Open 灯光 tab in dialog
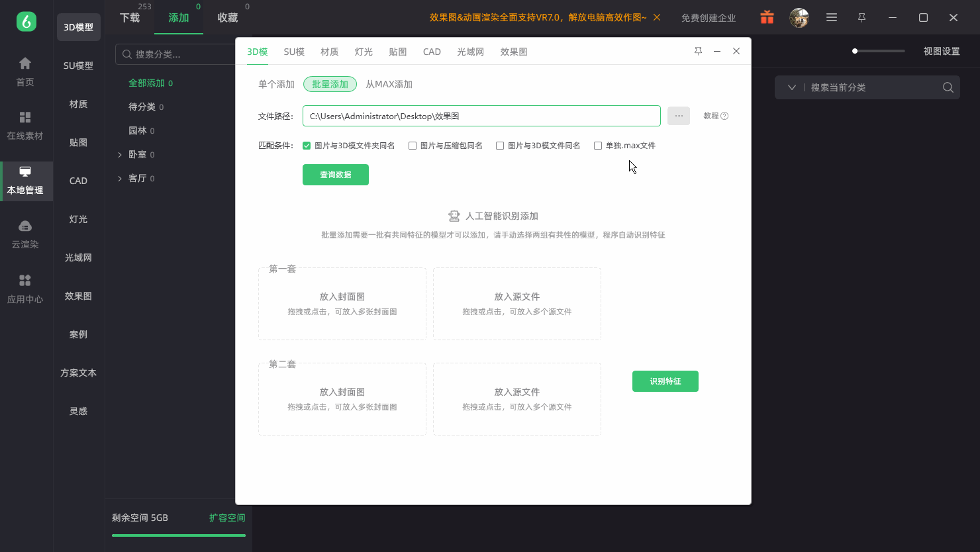 click(x=364, y=52)
